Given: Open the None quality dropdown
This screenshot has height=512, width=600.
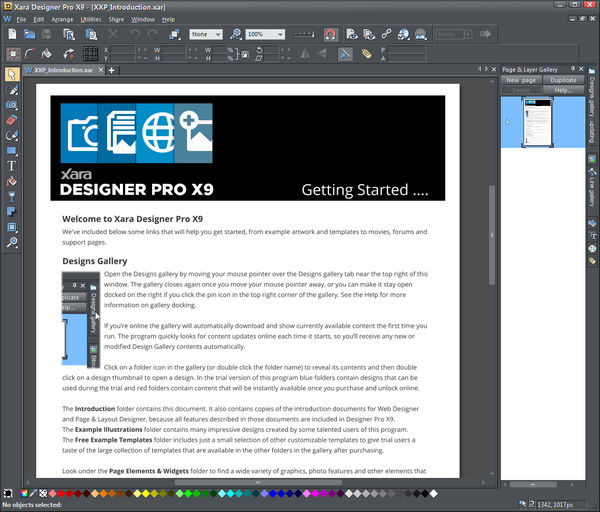Looking at the screenshot, I should 206,34.
